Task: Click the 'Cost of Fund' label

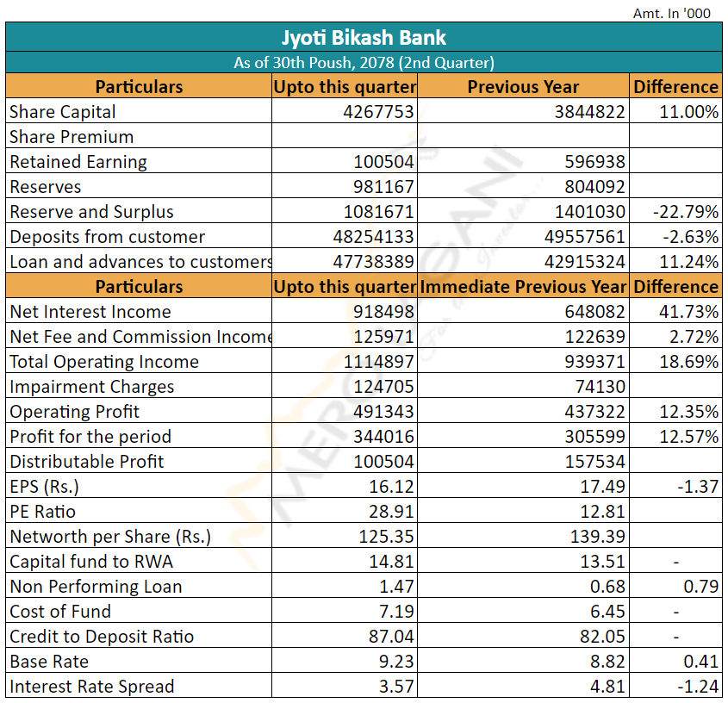Action: coord(60,613)
